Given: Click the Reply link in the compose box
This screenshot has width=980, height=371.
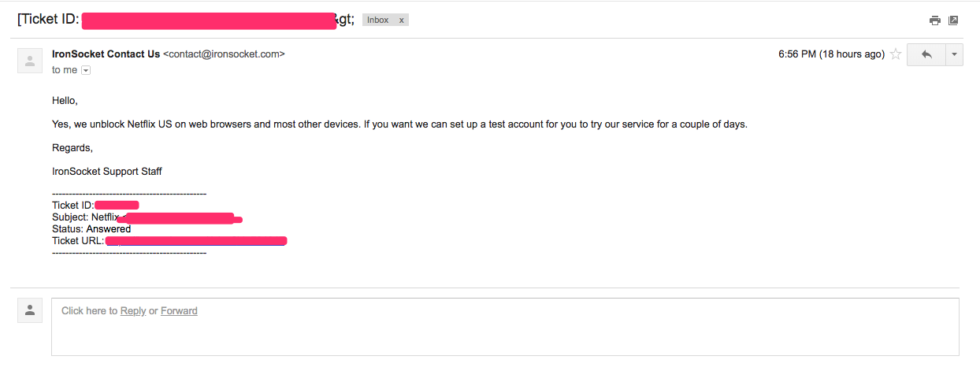Looking at the screenshot, I should tap(133, 311).
